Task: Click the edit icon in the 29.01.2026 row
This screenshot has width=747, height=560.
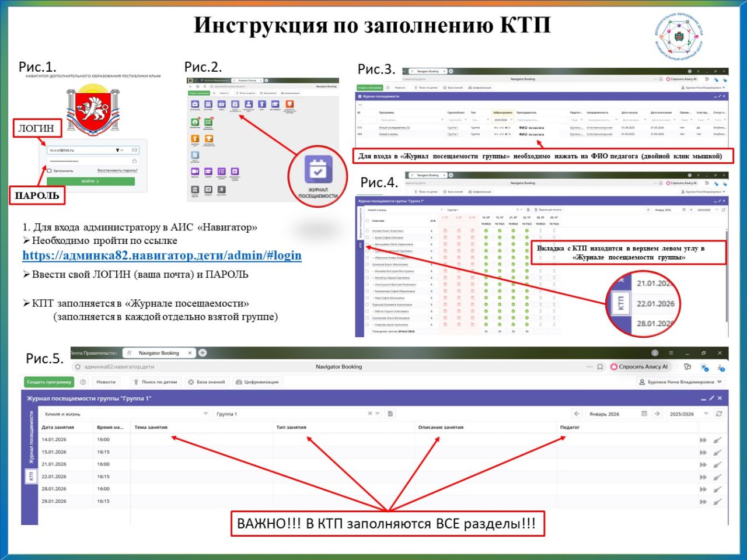Action: pos(717,502)
